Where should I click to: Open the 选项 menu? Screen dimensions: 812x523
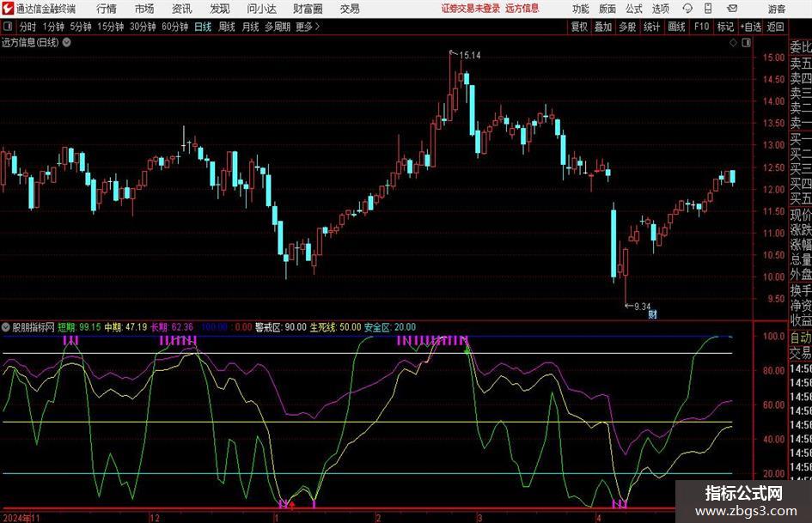[660, 9]
